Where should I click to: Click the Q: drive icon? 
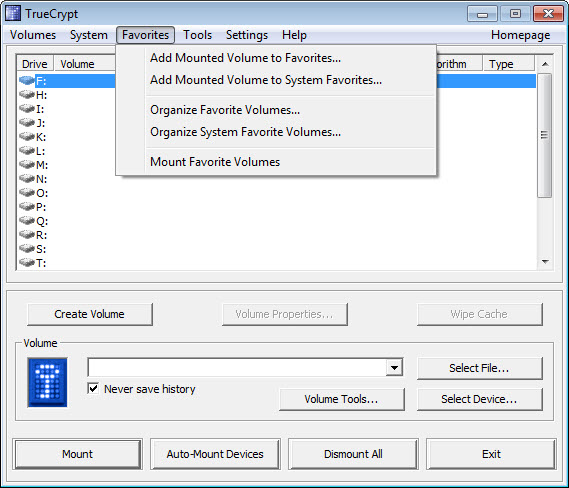[x=26, y=221]
